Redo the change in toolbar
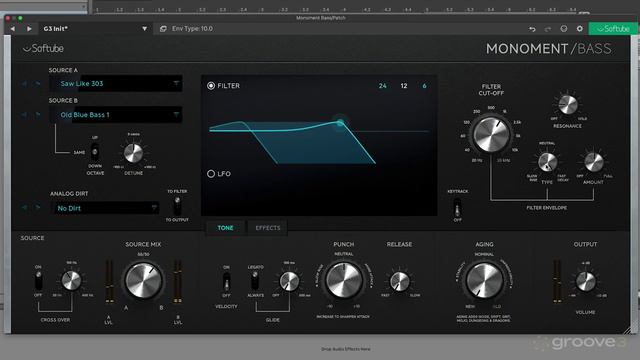 coord(548,29)
